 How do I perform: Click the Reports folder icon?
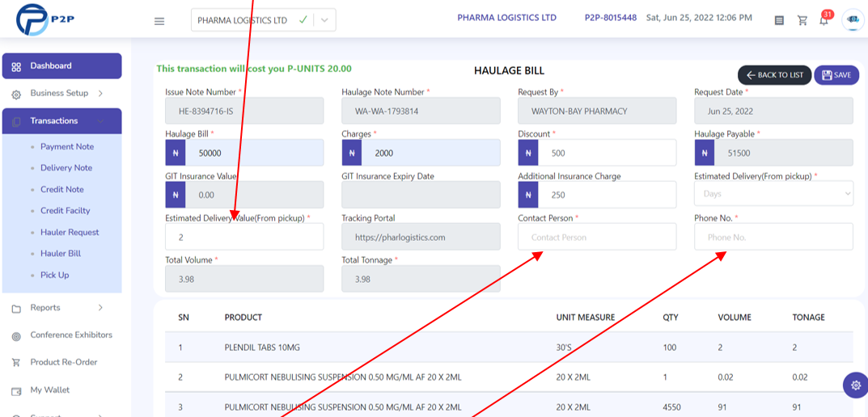click(x=16, y=308)
